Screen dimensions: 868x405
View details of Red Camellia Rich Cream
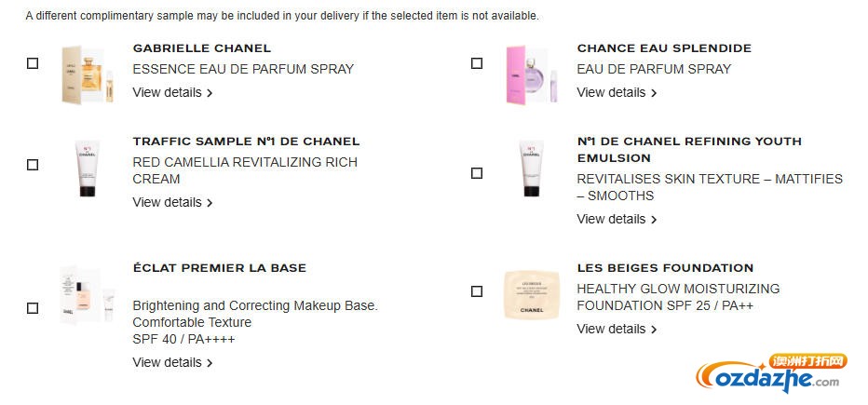[172, 202]
